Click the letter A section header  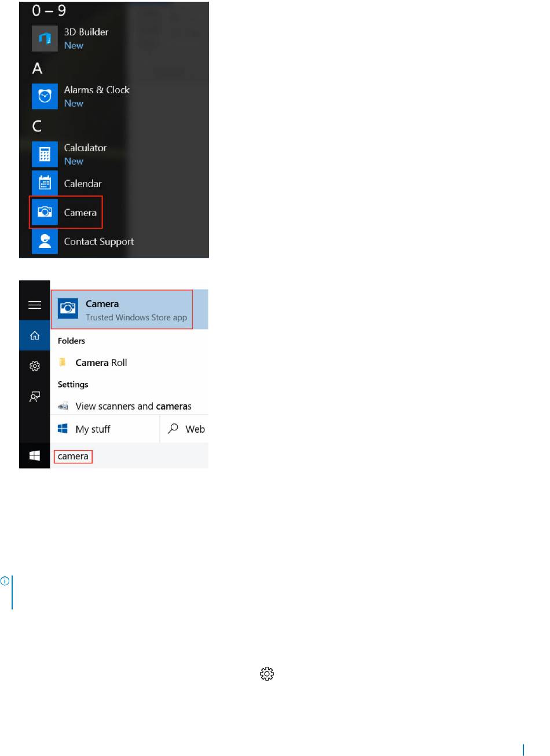[x=37, y=68]
